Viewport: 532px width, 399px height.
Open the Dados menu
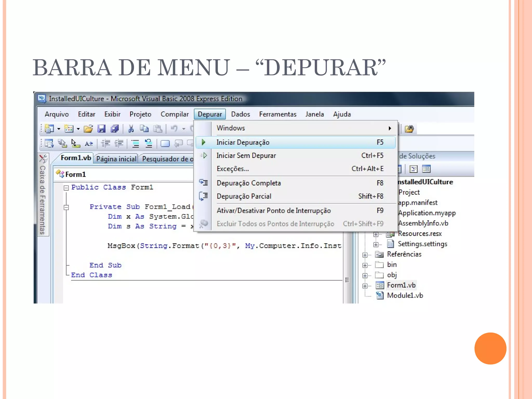241,114
